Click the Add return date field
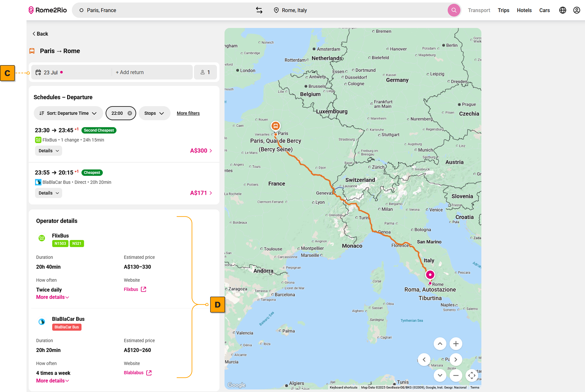Viewport: 585px width, 392px height. (x=130, y=72)
